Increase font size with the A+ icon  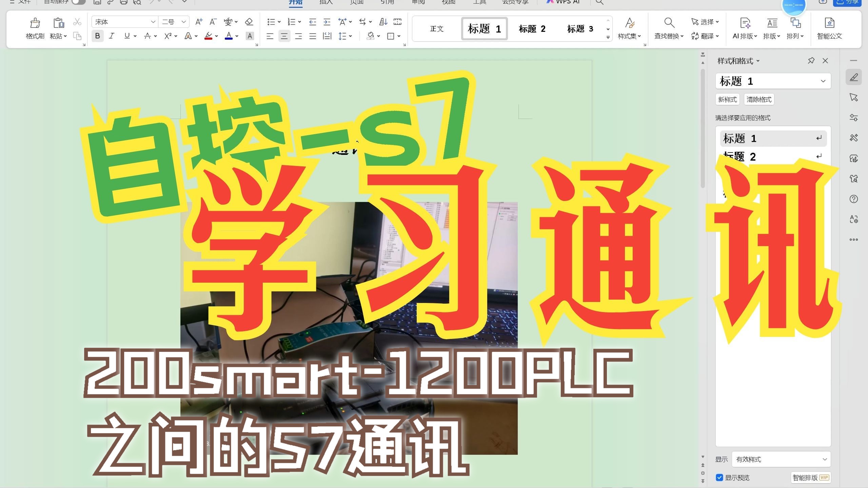pos(199,22)
